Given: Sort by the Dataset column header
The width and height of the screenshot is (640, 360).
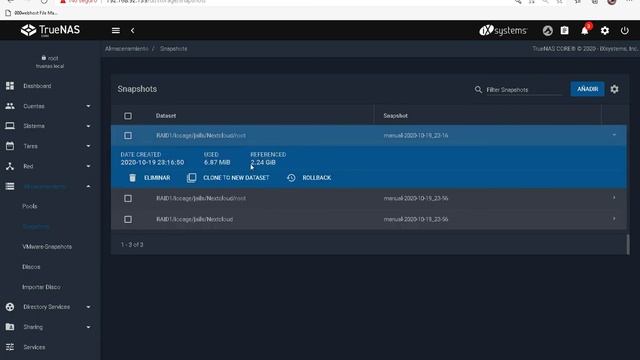Looking at the screenshot, I should (x=166, y=116).
